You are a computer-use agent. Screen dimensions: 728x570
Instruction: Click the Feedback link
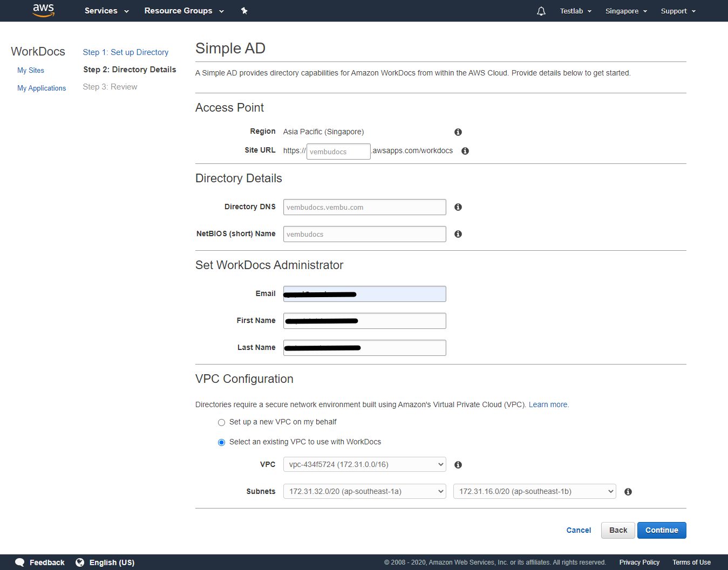47,562
